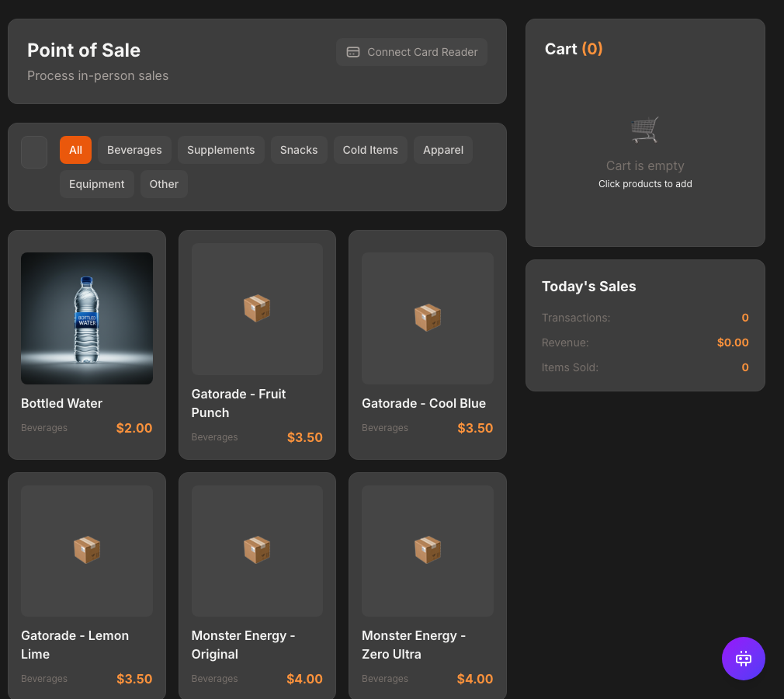Click the Gatorade - Cool Blue package icon
This screenshot has height=699, width=784.
428,317
